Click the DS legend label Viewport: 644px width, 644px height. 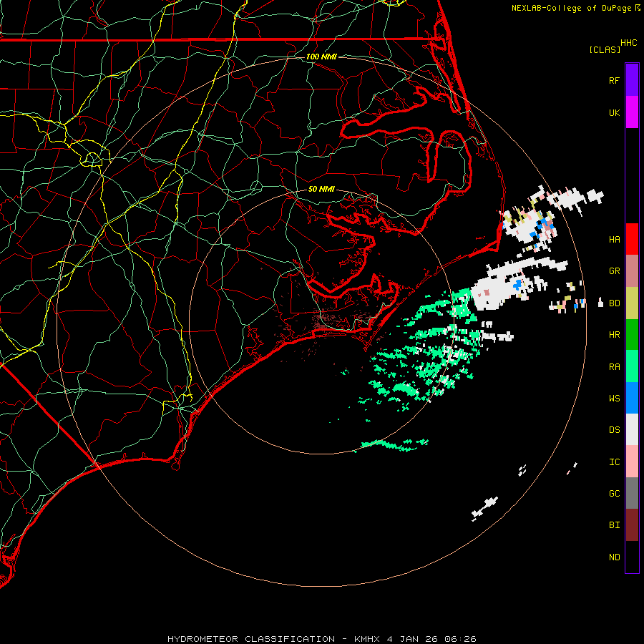pyautogui.click(x=614, y=429)
